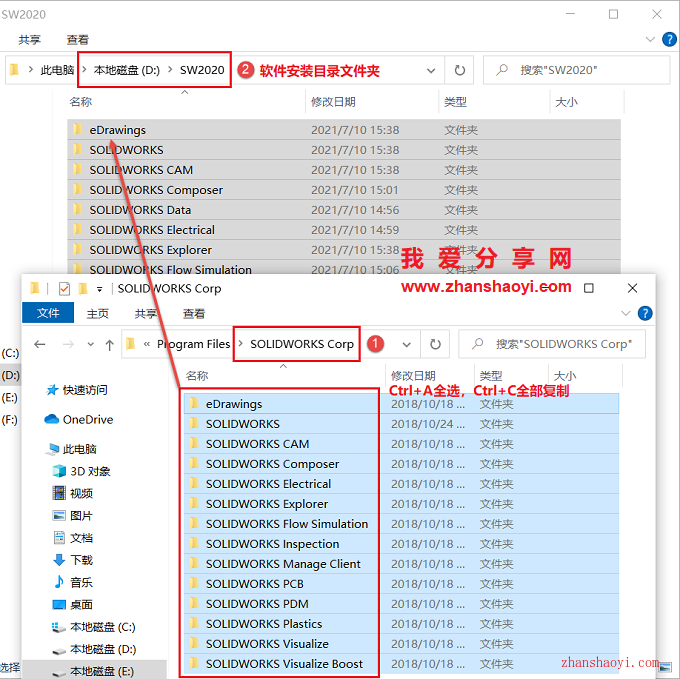Select SOLIDWORKS PCB folder
The image size is (680, 679).
click(401, 584)
